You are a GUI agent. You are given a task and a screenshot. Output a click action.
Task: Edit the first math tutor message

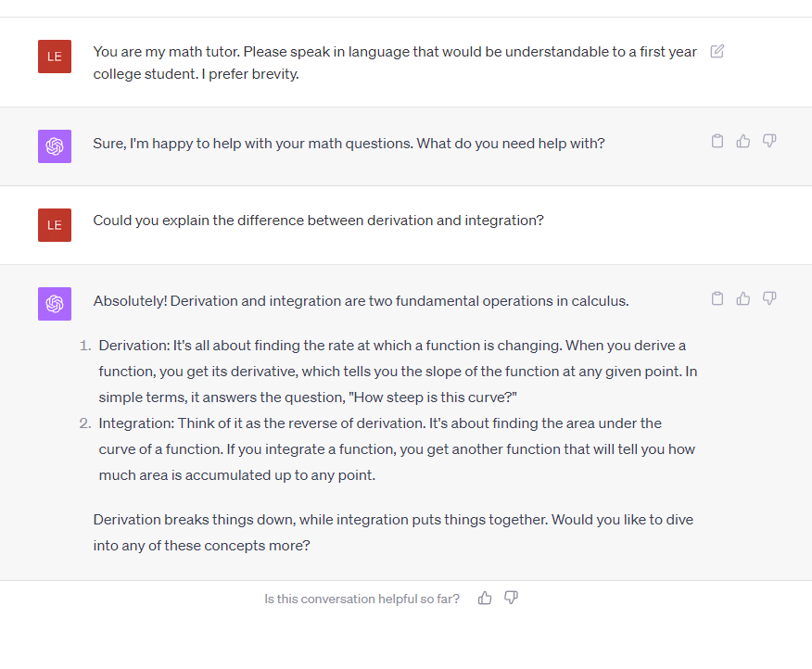(x=717, y=51)
